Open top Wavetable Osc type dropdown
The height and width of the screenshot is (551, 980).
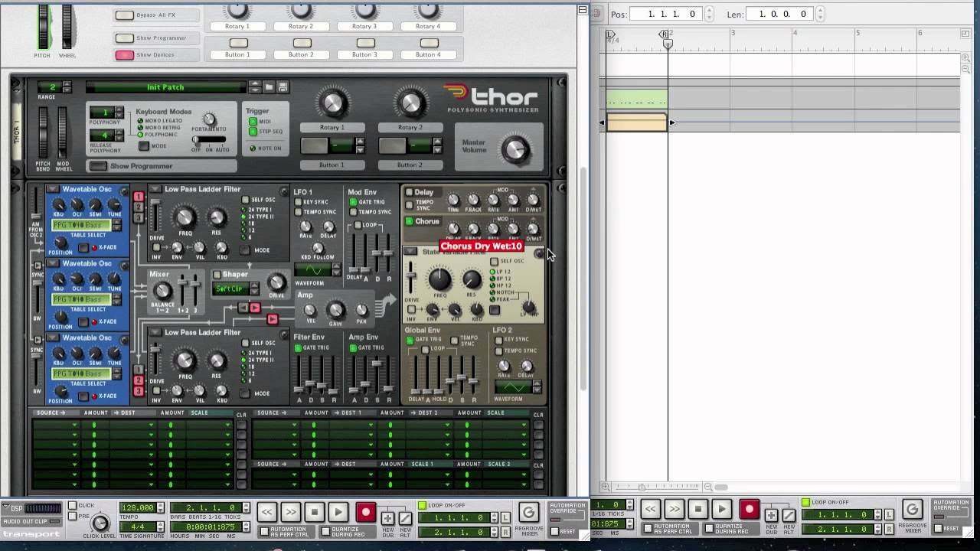(x=53, y=189)
